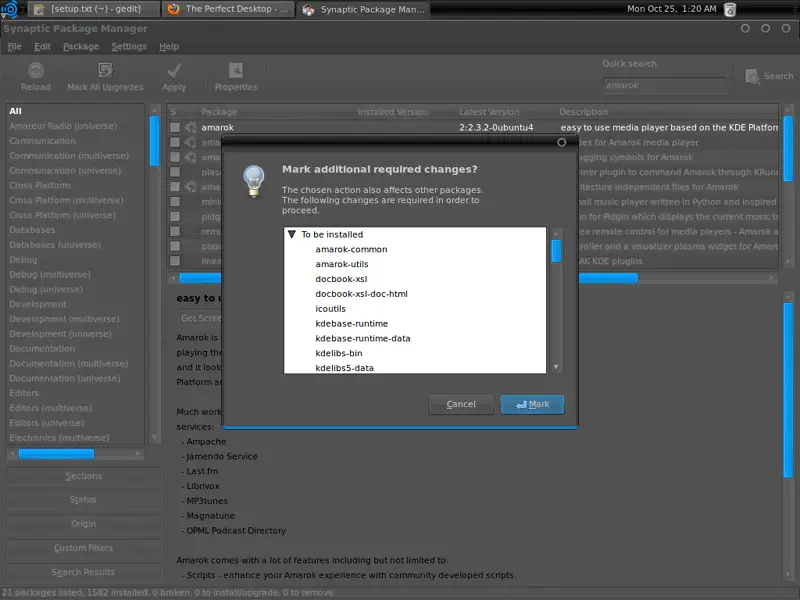Click the Search toolbar icon
Image resolution: width=800 pixels, height=600 pixels.
[x=752, y=77]
